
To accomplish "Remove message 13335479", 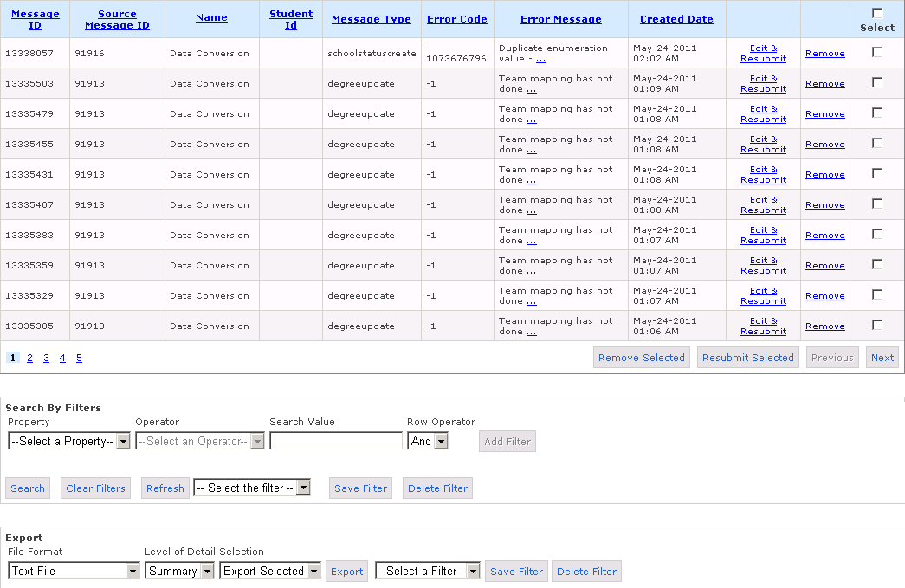I will [x=825, y=113].
